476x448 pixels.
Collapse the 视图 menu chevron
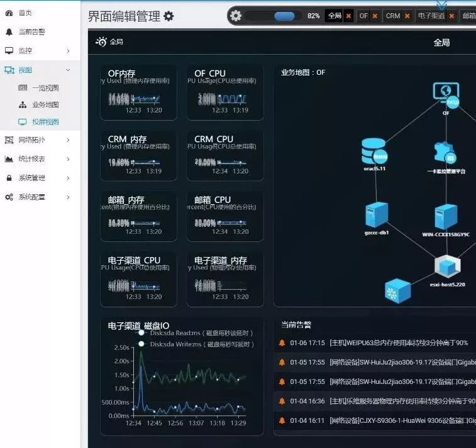68,70
